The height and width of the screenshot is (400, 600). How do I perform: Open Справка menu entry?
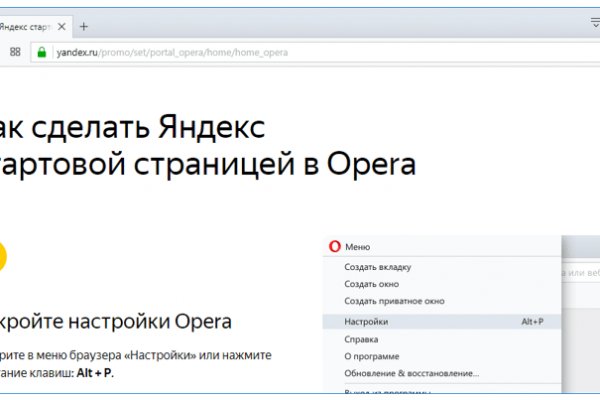click(x=361, y=339)
